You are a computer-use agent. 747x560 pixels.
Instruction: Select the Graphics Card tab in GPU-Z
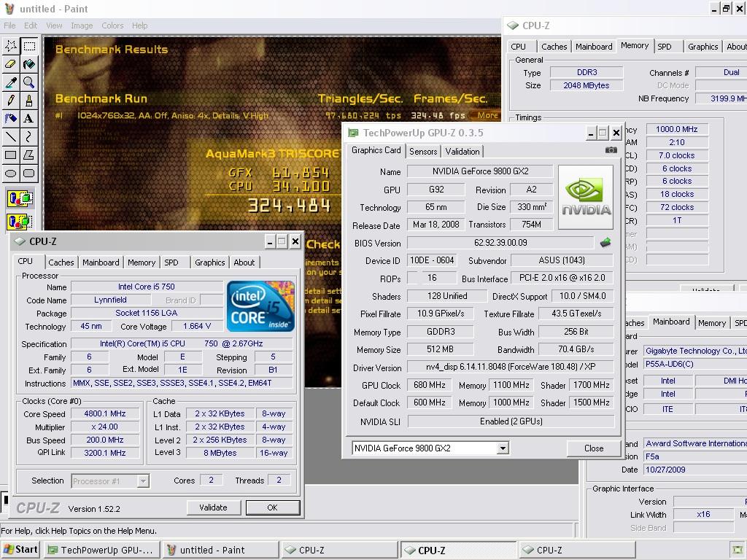(x=376, y=150)
